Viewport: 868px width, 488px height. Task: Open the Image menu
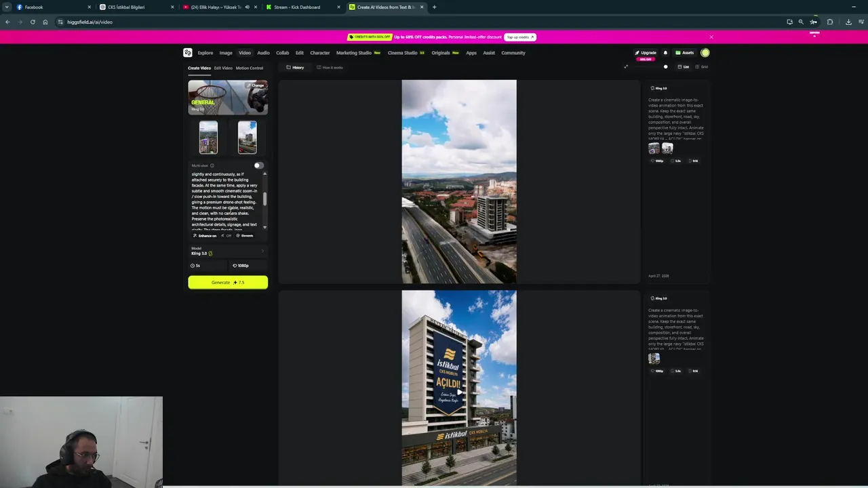click(x=226, y=53)
